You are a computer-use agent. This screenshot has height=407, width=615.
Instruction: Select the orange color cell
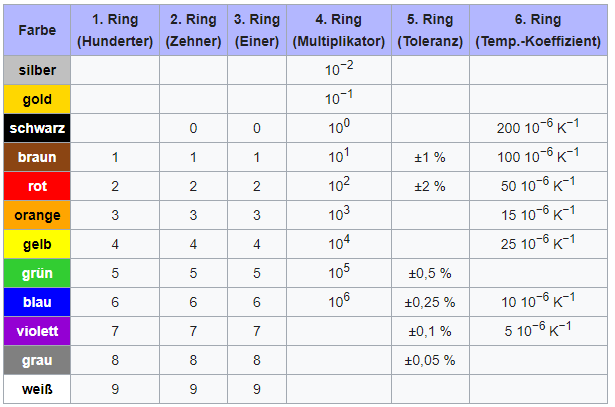[x=37, y=215]
